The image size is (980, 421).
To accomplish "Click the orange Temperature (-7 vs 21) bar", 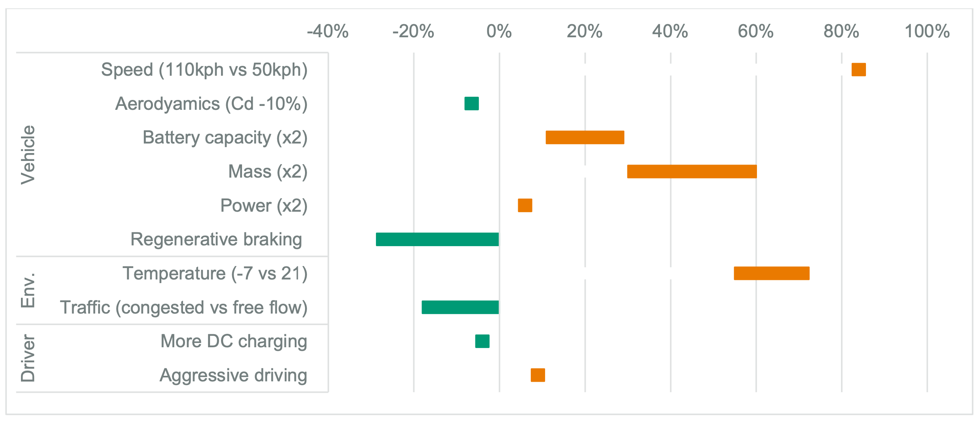I will [x=771, y=274].
